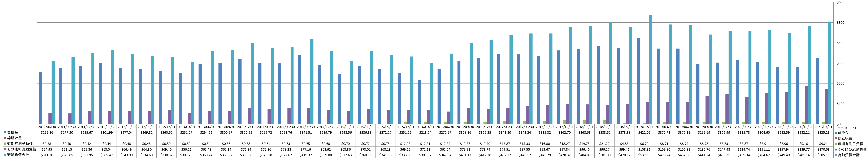Click the teal 流動負債合計 swatch in the left table

coord(5,155)
